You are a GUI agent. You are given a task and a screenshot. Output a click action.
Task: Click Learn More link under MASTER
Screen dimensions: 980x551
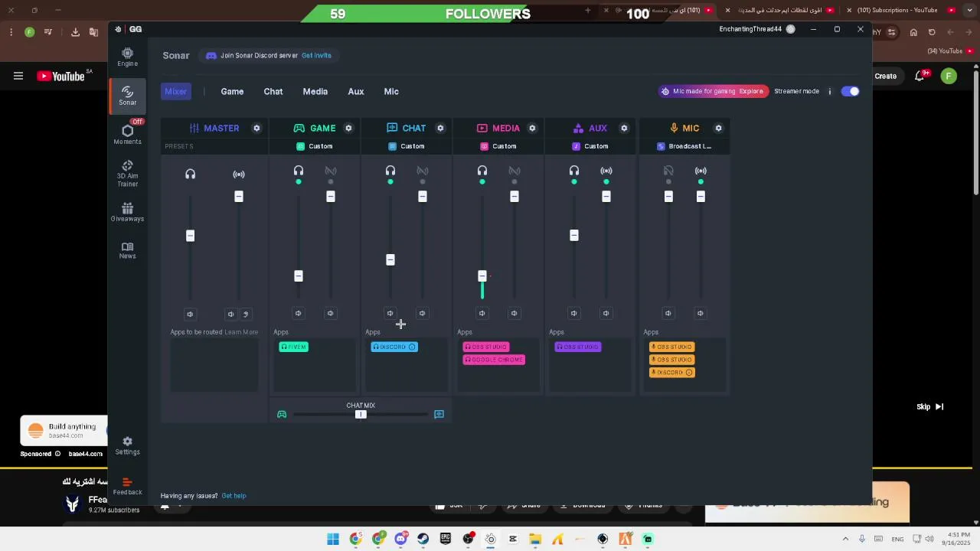[x=241, y=332]
